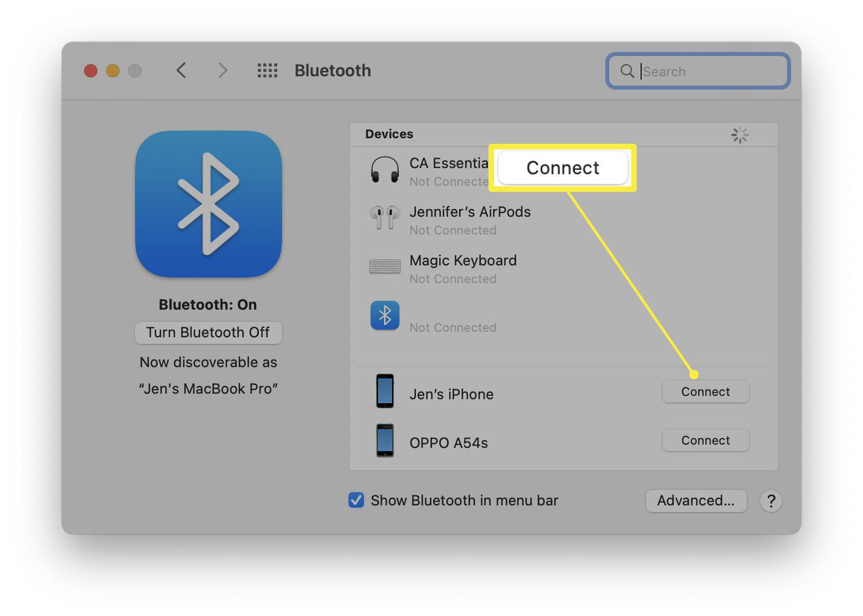Click the Magic Keyboard icon

pyautogui.click(x=384, y=266)
